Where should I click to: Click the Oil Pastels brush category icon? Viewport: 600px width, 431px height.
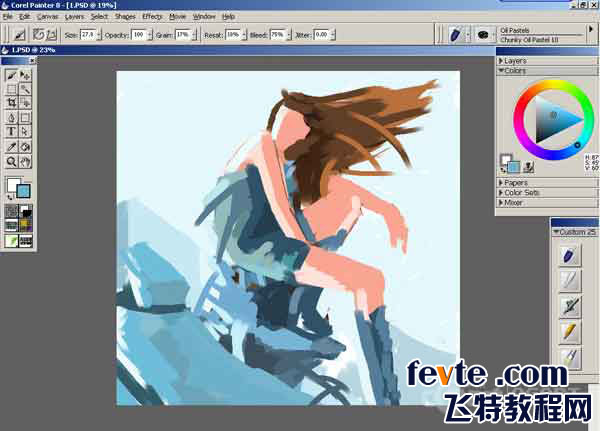click(x=456, y=35)
